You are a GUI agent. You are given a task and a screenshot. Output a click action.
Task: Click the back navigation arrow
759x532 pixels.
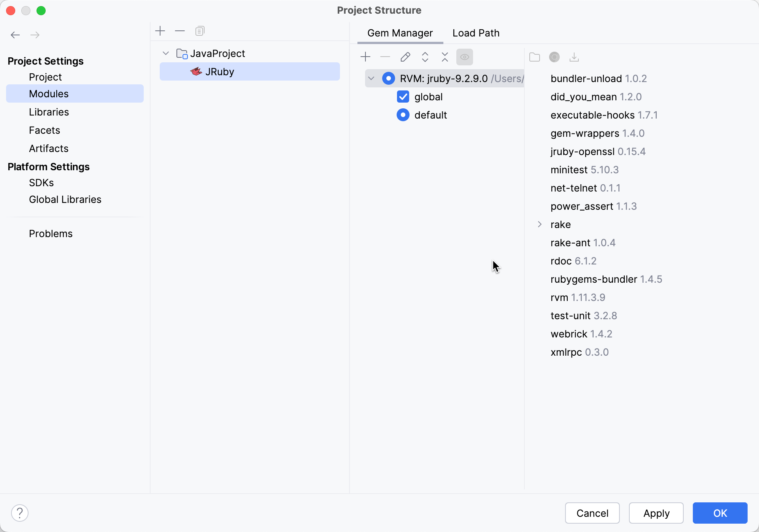pos(15,35)
